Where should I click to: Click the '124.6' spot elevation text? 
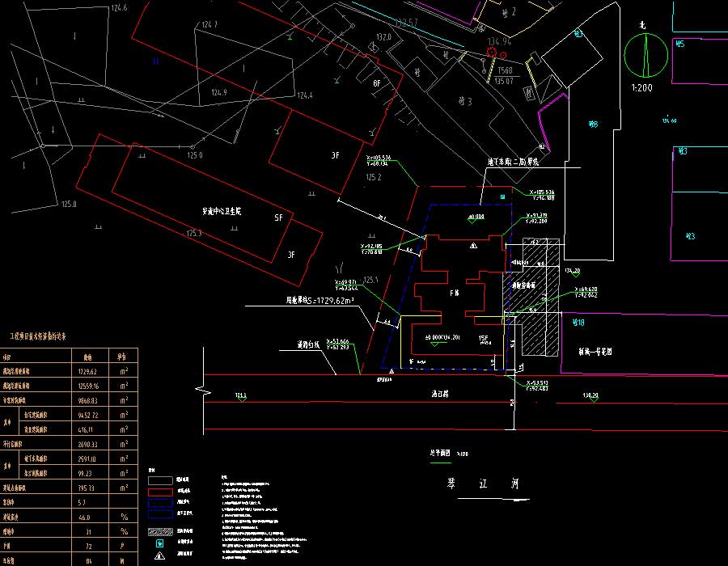click(x=119, y=8)
